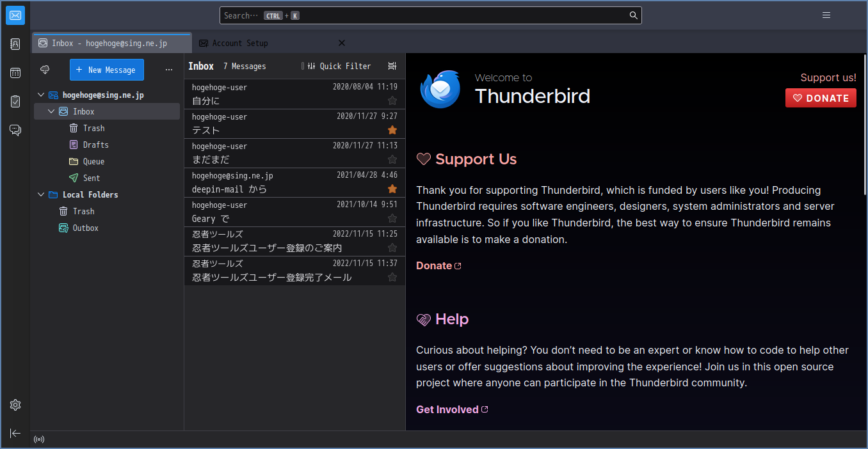Open the Donate link
Screen dimensions: 868x449
pyautogui.click(x=438, y=265)
